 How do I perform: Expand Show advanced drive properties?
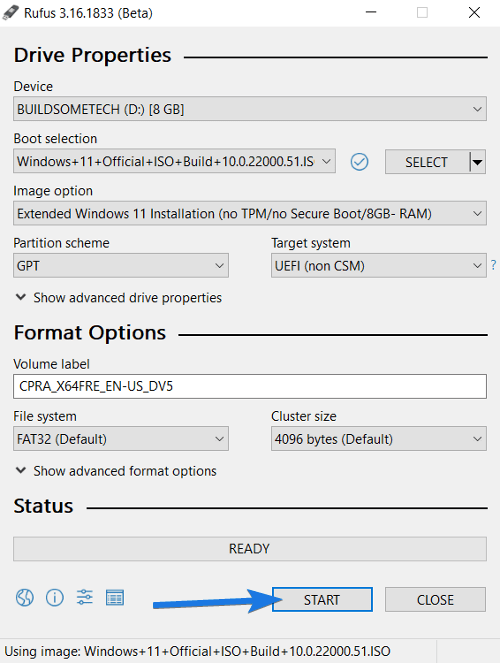(x=118, y=298)
